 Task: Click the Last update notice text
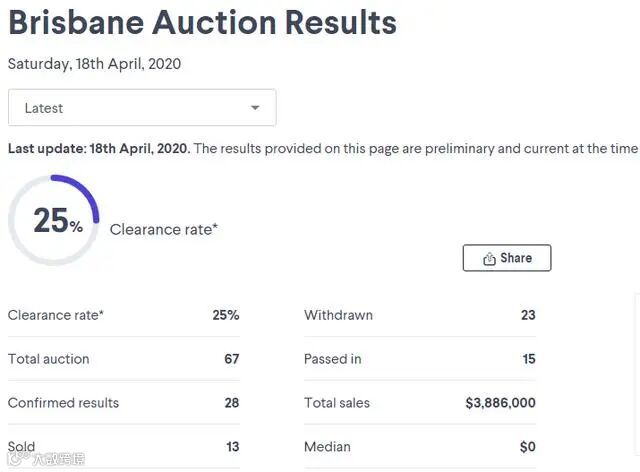(x=322, y=148)
